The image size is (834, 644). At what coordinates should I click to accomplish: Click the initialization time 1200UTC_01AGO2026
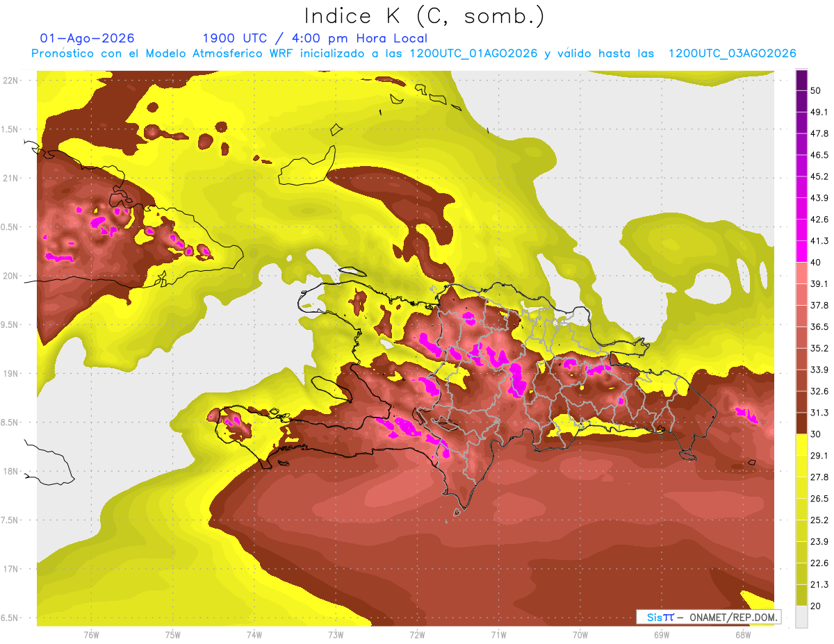[x=475, y=53]
